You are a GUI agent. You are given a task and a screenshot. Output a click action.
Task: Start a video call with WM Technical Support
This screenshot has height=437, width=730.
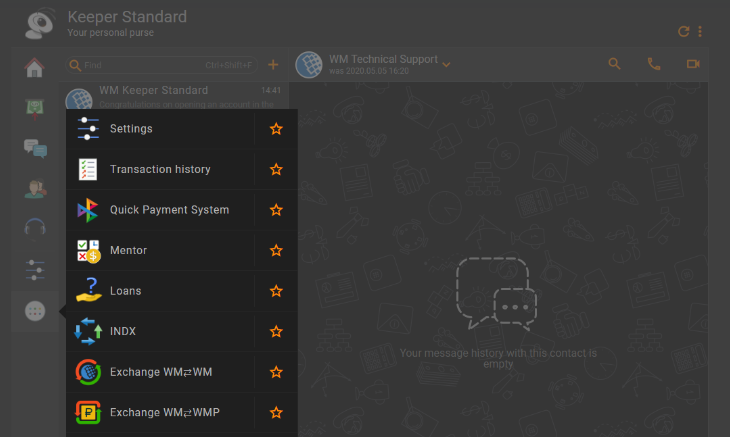pos(693,64)
